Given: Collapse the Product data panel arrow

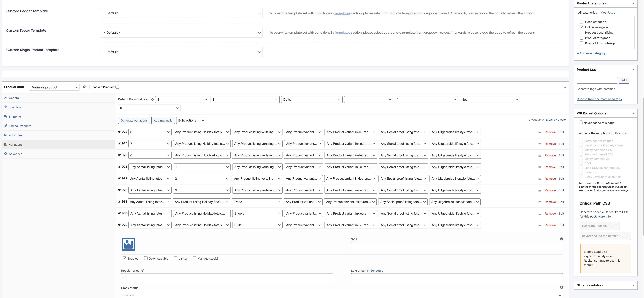Looking at the screenshot, I should (x=565, y=87).
